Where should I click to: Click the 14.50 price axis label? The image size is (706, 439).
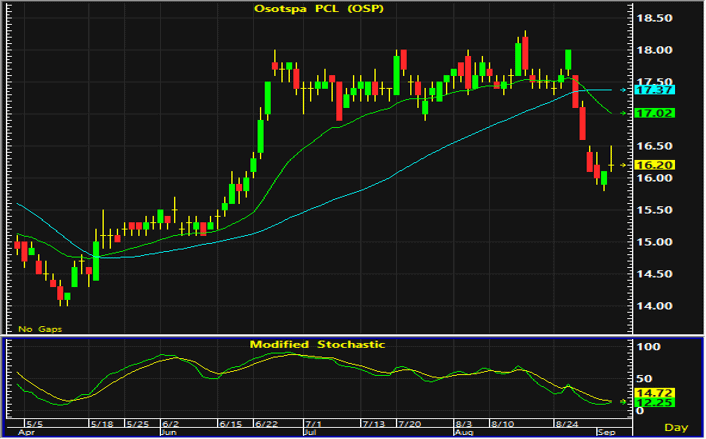654,274
